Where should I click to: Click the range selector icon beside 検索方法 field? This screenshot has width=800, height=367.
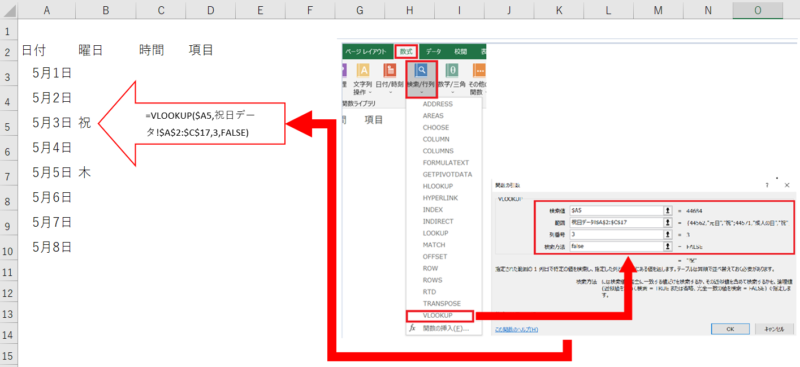(667, 246)
